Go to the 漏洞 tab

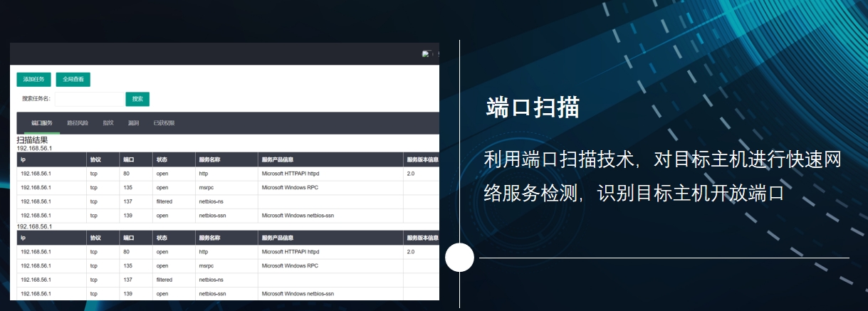tap(133, 123)
